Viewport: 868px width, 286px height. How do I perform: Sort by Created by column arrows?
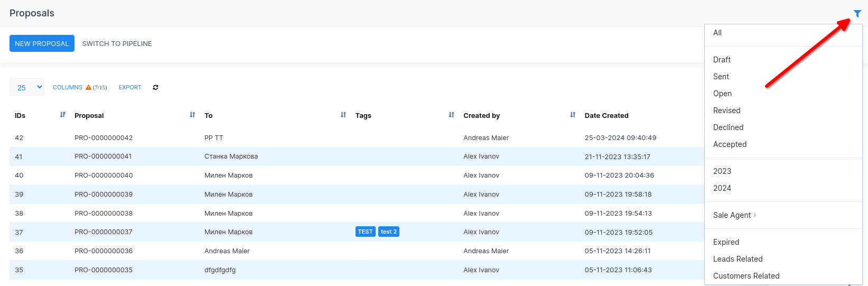(573, 115)
